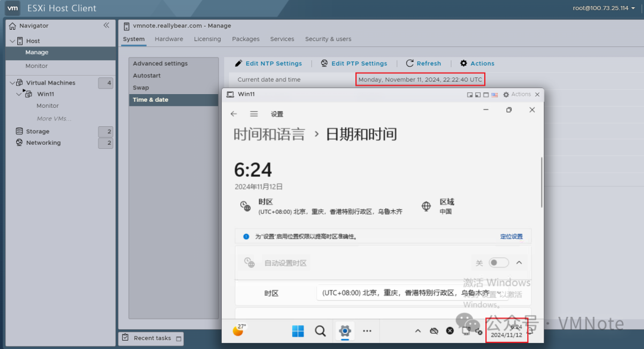The width and height of the screenshot is (644, 349).
Task: Click the first console window size icon
Action: pyautogui.click(x=470, y=95)
